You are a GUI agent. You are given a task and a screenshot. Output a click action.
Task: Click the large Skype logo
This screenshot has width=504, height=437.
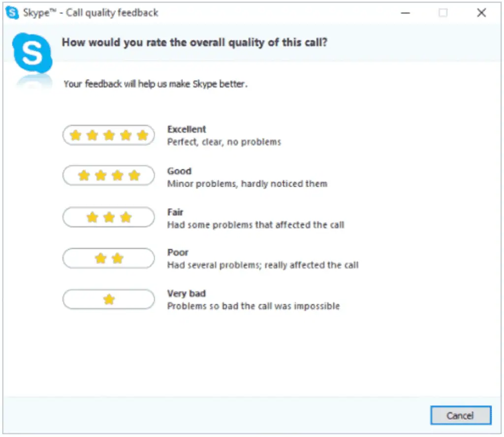coord(32,54)
